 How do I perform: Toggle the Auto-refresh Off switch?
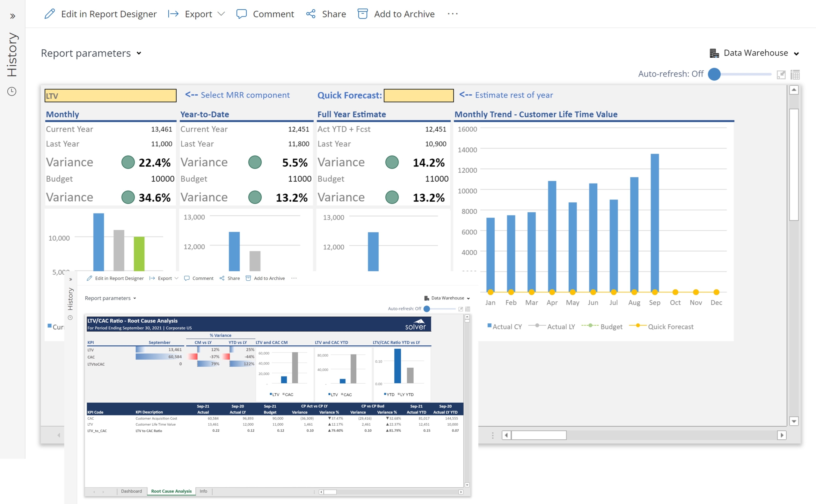coord(714,74)
